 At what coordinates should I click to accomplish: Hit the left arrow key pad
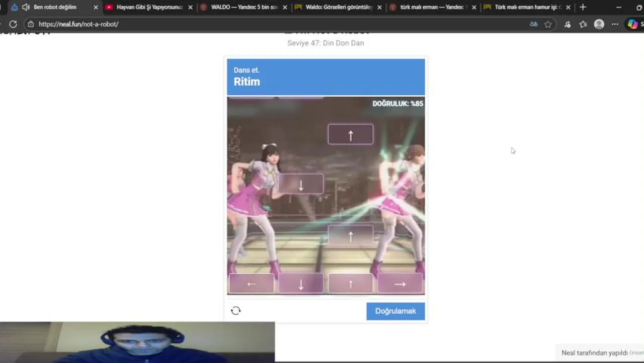click(x=251, y=284)
